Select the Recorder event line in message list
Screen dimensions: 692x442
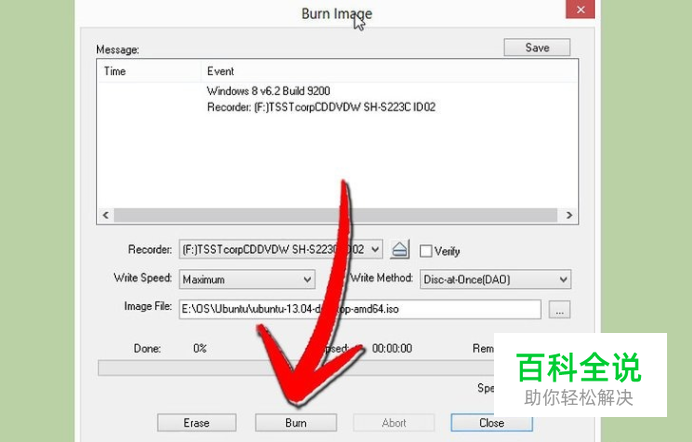click(321, 107)
